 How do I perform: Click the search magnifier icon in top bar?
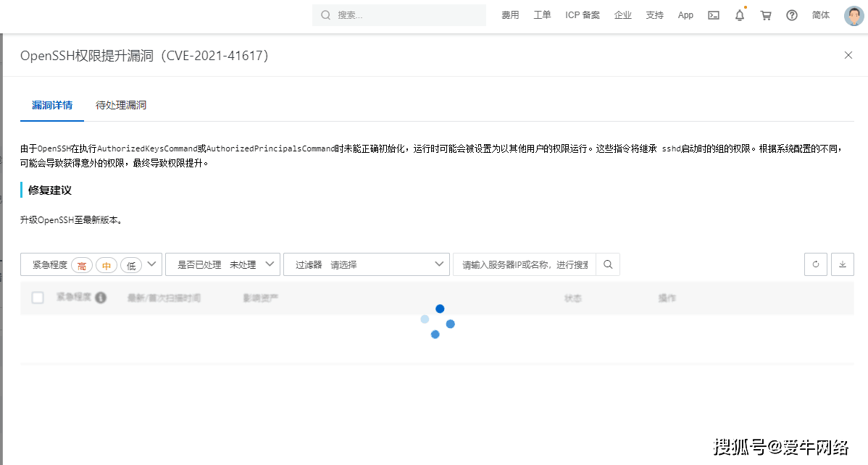coord(325,15)
